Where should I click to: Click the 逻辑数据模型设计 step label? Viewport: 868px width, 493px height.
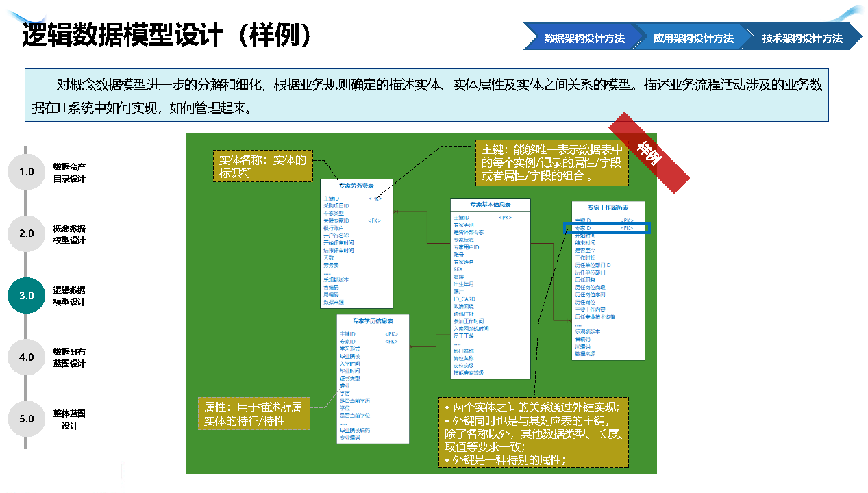click(x=69, y=296)
